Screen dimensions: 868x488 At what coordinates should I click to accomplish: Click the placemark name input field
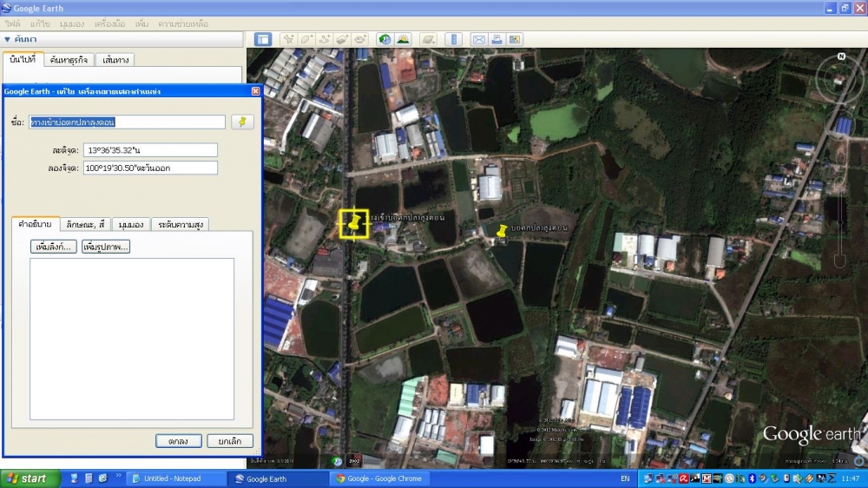click(x=127, y=122)
